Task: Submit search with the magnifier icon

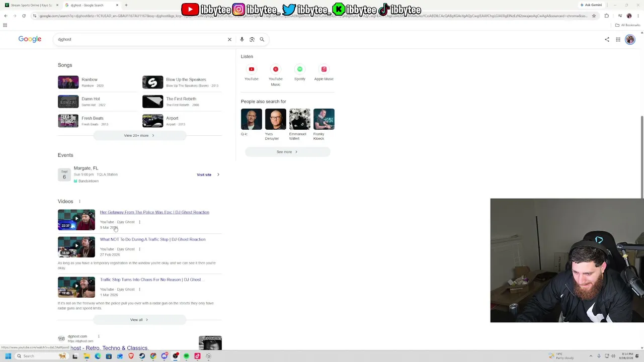Action: point(262,39)
